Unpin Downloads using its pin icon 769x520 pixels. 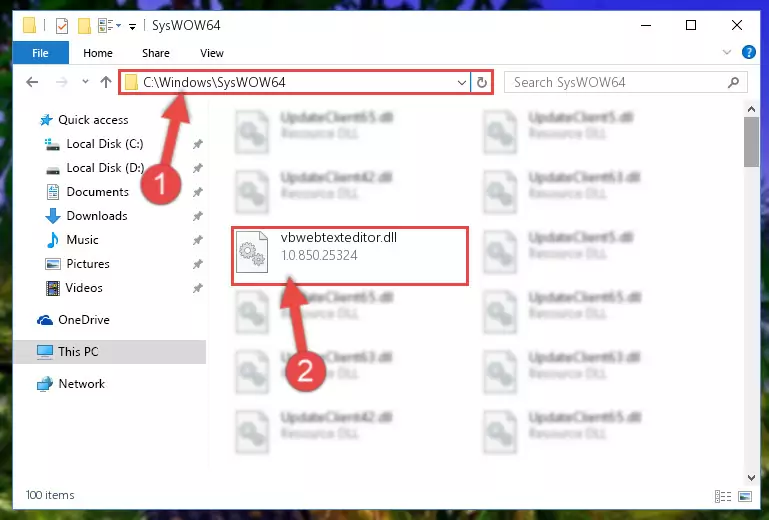pyautogui.click(x=197, y=216)
